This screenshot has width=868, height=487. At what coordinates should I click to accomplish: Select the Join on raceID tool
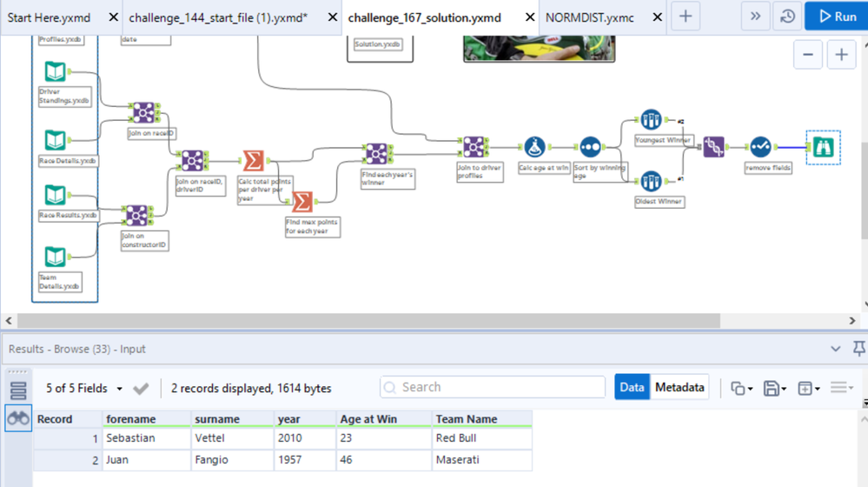pyautogui.click(x=144, y=113)
